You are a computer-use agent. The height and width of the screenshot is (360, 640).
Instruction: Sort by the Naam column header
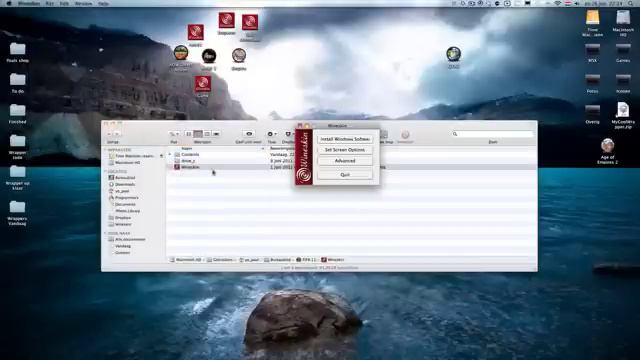(216, 149)
